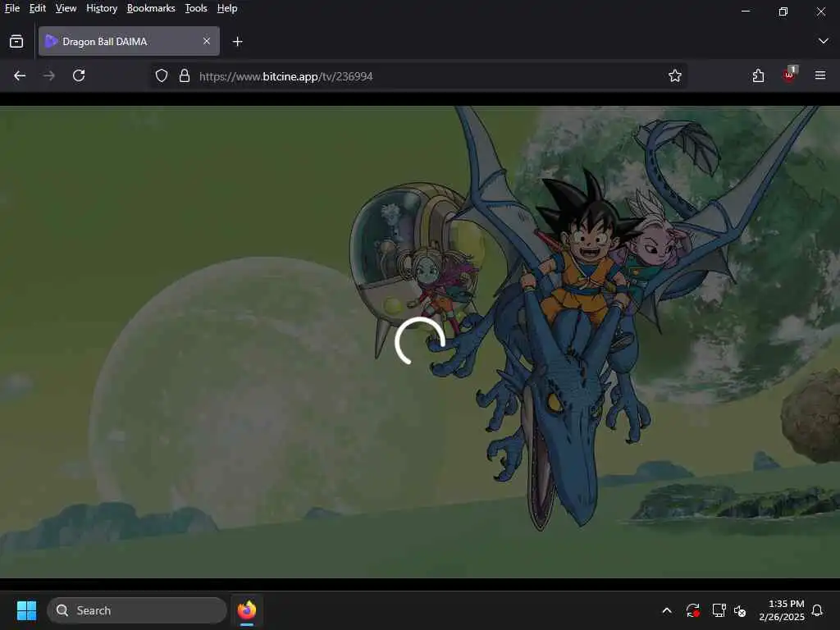
Task: Go forward to the next page
Action: pos(48,75)
